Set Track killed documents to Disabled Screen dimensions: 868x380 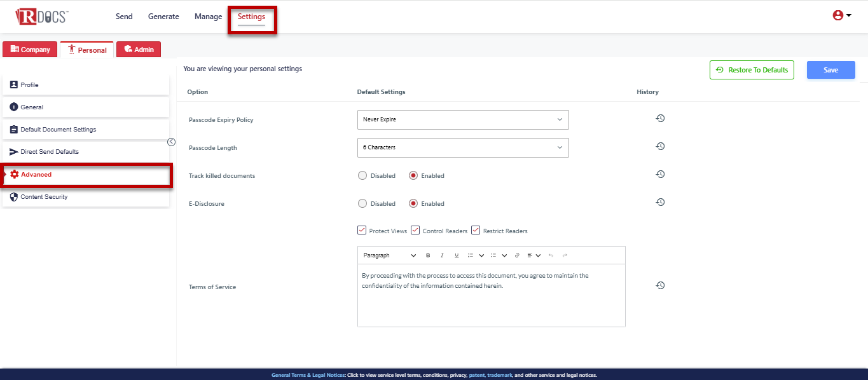pos(362,175)
